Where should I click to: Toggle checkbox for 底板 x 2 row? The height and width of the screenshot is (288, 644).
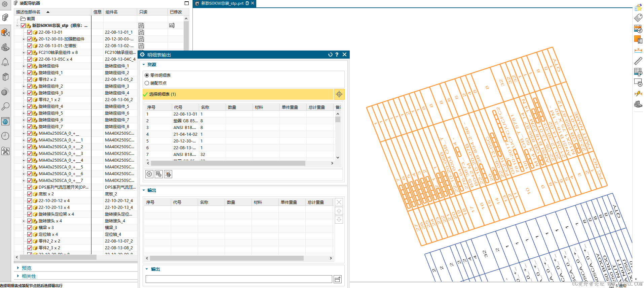[30, 194]
